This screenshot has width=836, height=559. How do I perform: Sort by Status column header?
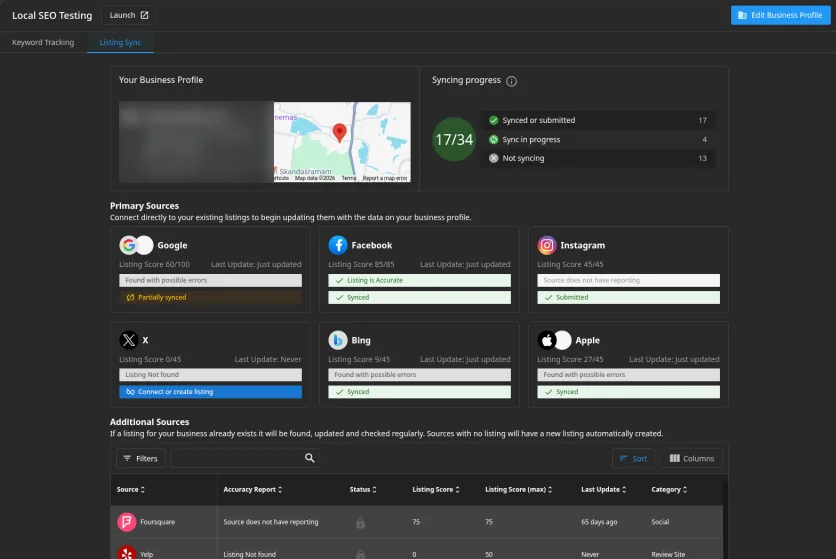pos(363,489)
